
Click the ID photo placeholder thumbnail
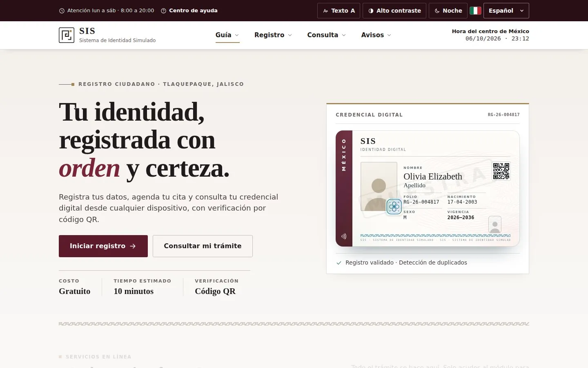pos(379,186)
